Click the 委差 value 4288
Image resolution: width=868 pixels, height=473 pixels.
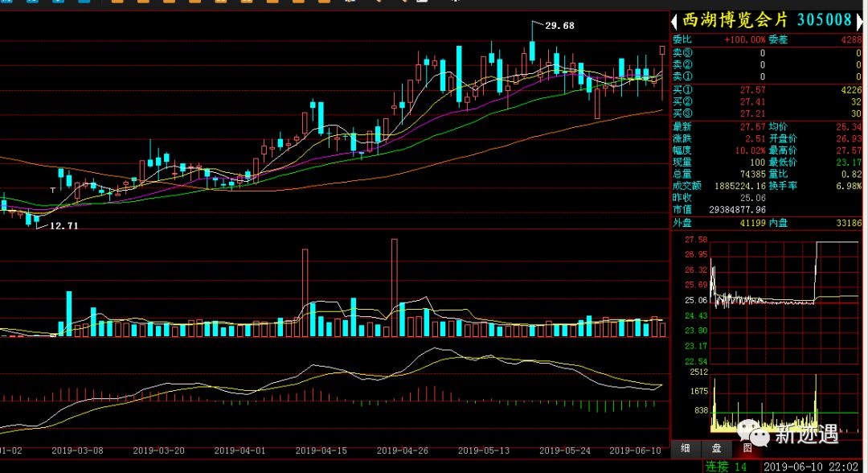point(851,40)
